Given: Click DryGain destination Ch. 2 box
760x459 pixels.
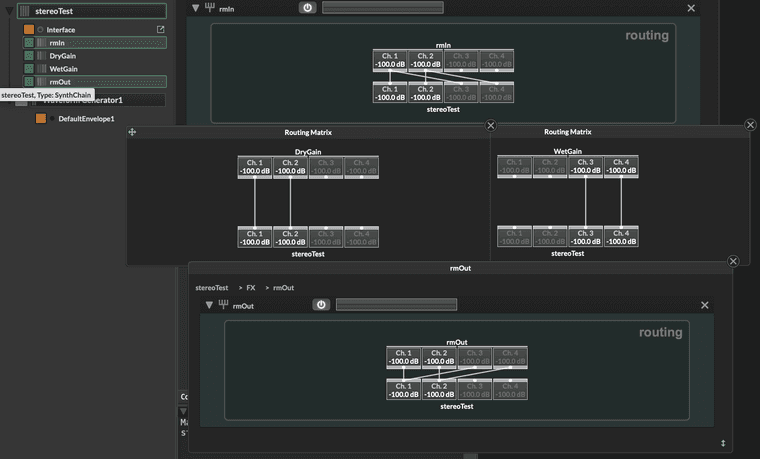Looking at the screenshot, I should [290, 237].
